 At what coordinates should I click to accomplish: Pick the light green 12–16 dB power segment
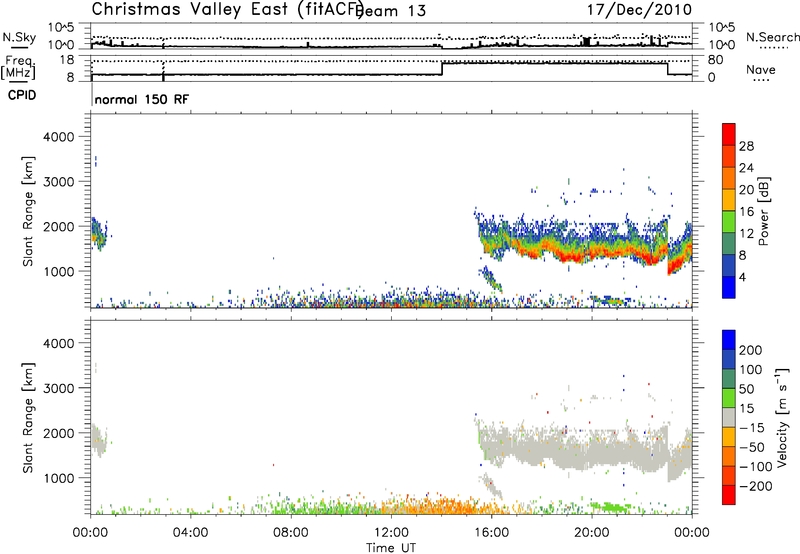[x=729, y=221]
